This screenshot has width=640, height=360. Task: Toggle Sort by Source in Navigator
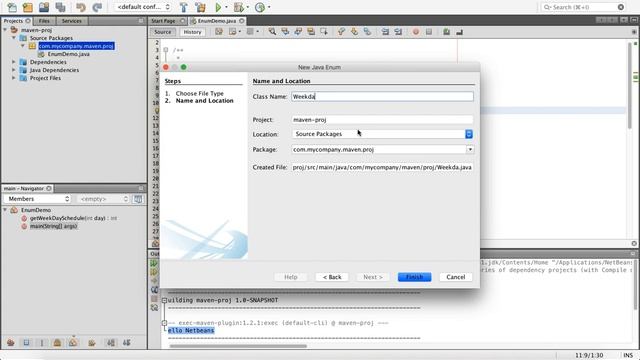pos(127,342)
